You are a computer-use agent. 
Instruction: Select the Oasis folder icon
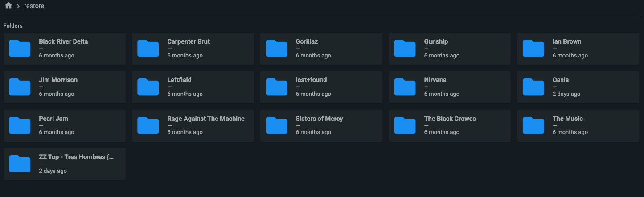coord(533,87)
